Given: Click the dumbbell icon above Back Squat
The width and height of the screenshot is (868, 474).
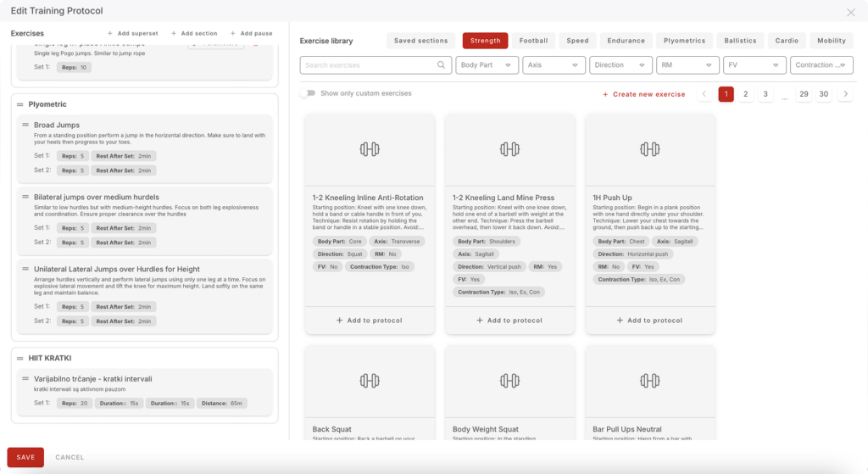Looking at the screenshot, I should click(x=370, y=381).
